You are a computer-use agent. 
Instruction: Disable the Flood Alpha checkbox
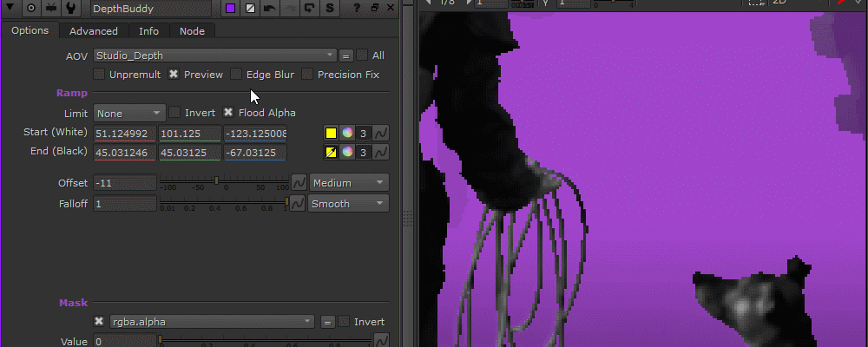(x=228, y=113)
